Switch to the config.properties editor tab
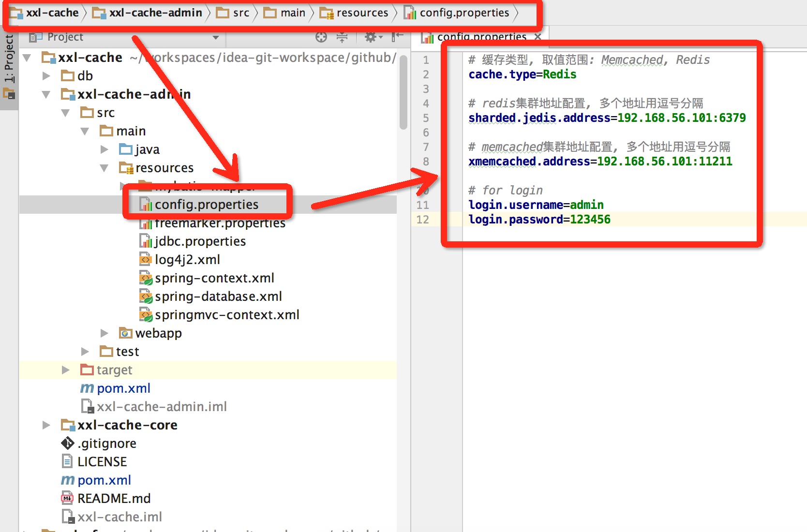This screenshot has height=532, width=807. coord(481,37)
